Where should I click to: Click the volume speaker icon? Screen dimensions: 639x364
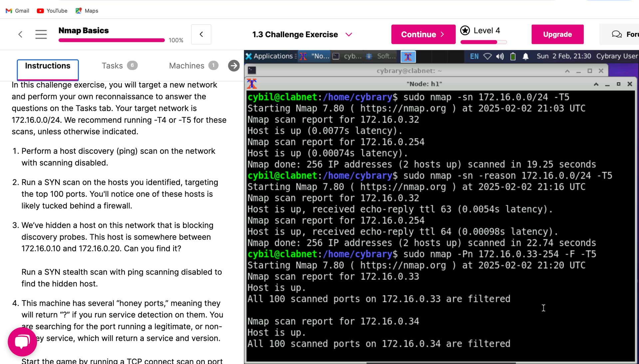pos(500,57)
